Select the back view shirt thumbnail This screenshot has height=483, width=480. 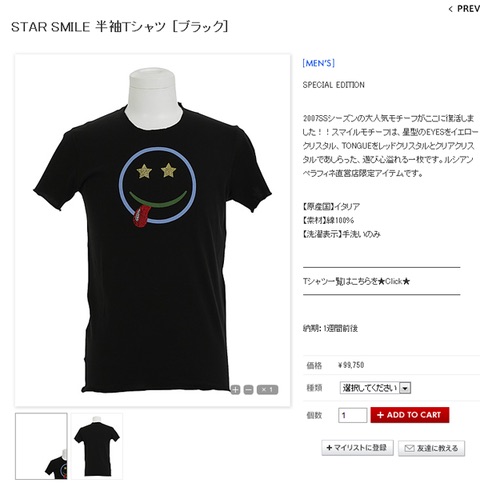(97, 446)
